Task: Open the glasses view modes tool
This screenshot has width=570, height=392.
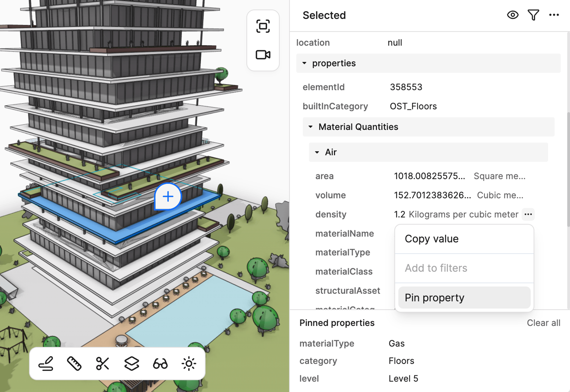Action: pyautogui.click(x=160, y=364)
